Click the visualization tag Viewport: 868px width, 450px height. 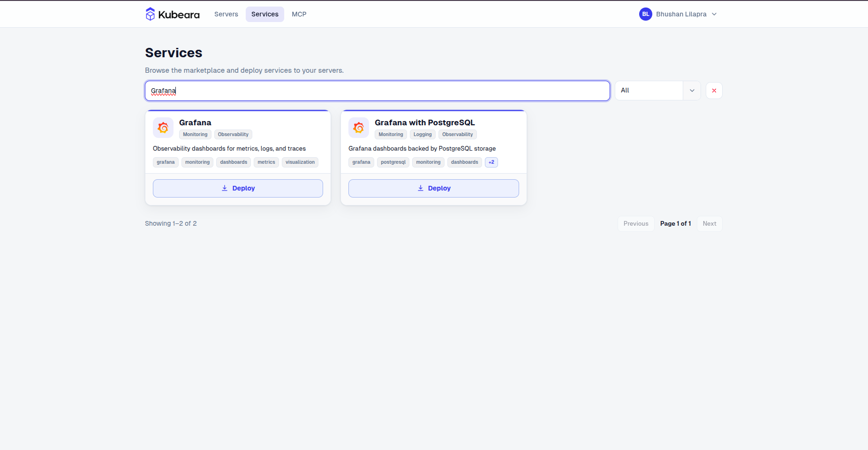point(300,162)
